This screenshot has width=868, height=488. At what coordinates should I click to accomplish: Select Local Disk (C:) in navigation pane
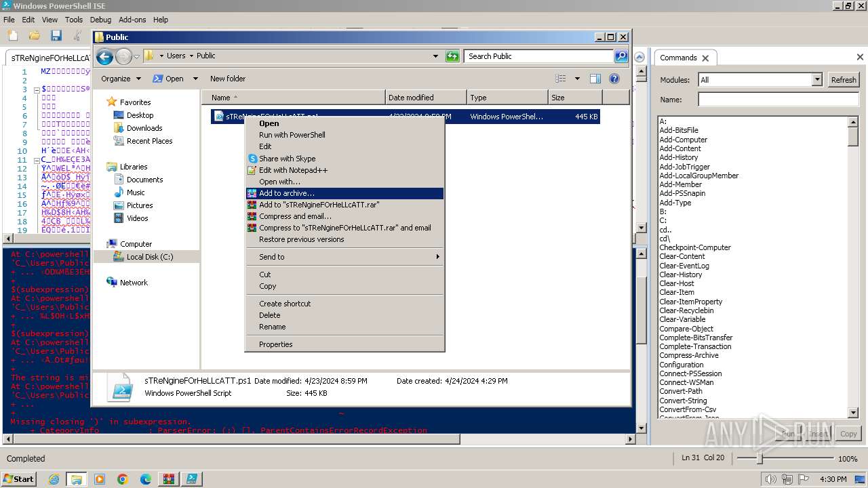click(149, 257)
